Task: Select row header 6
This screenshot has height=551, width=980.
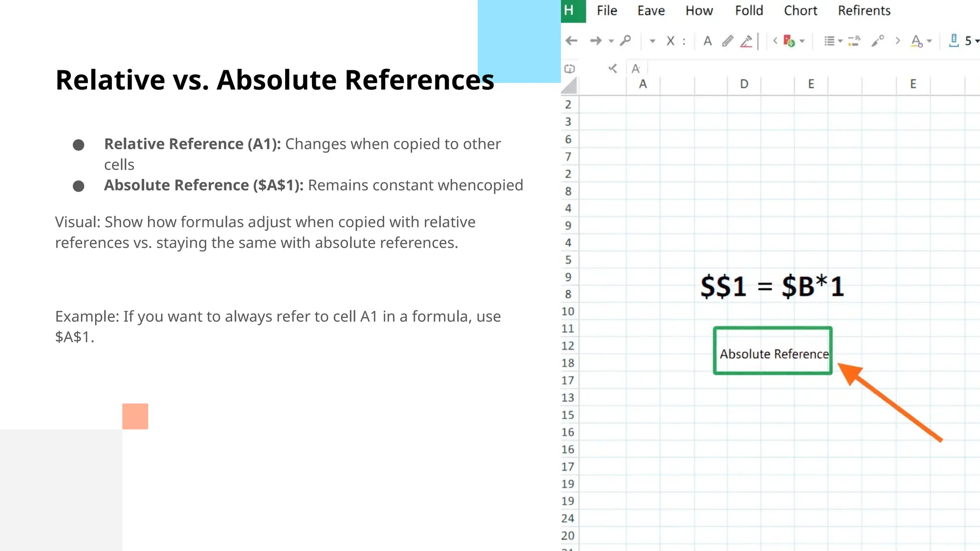Action: click(568, 139)
